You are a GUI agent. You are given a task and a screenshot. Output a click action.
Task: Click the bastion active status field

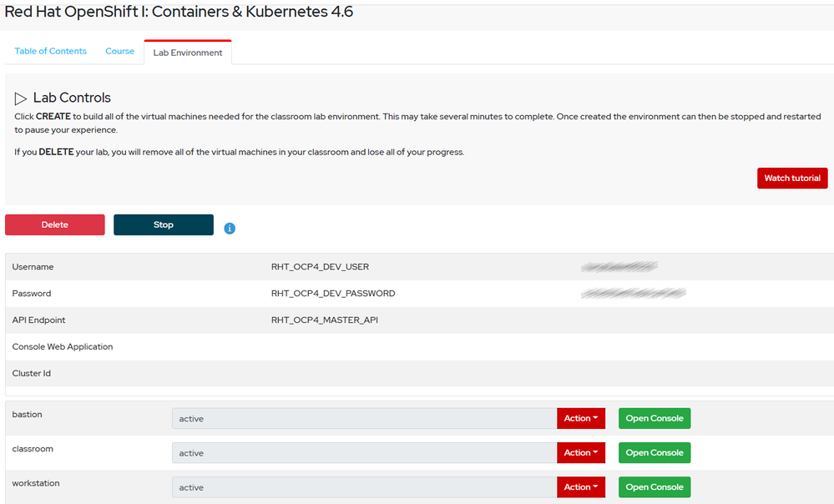pos(364,419)
